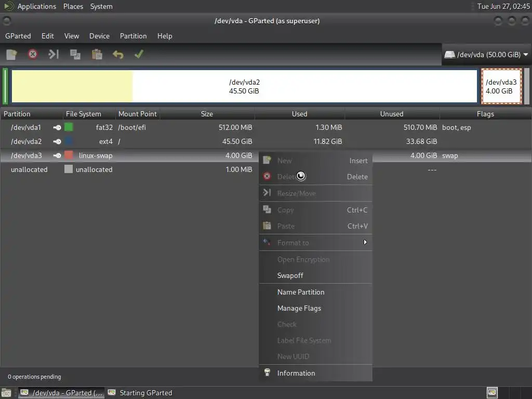Select /dev/vda3 block in disk graphic
The width and height of the screenshot is (532, 399).
coord(501,86)
